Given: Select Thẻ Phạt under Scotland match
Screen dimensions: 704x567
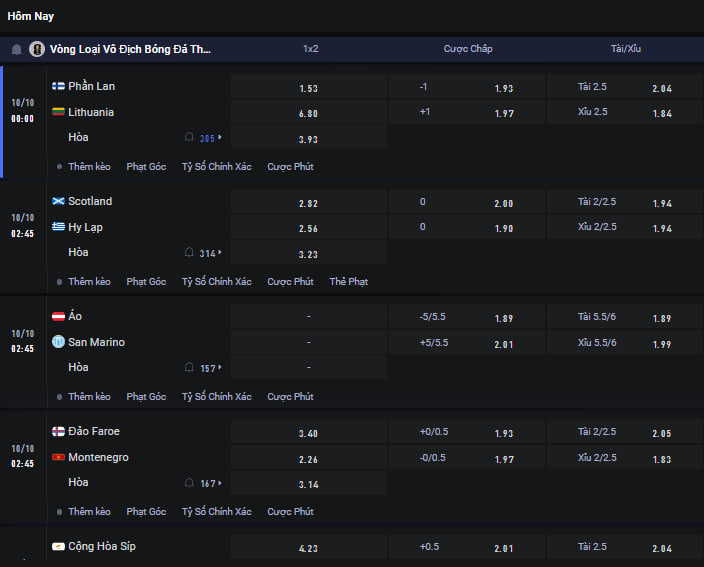Looking at the screenshot, I should 348,282.
